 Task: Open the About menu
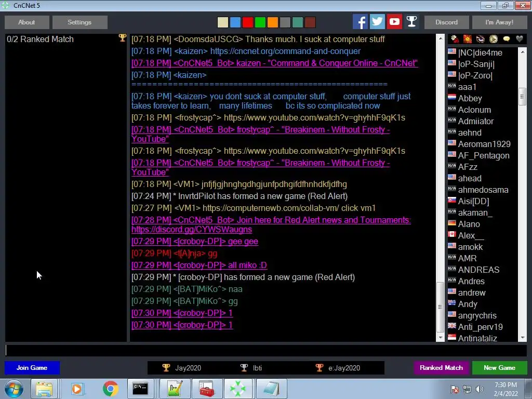pyautogui.click(x=27, y=22)
